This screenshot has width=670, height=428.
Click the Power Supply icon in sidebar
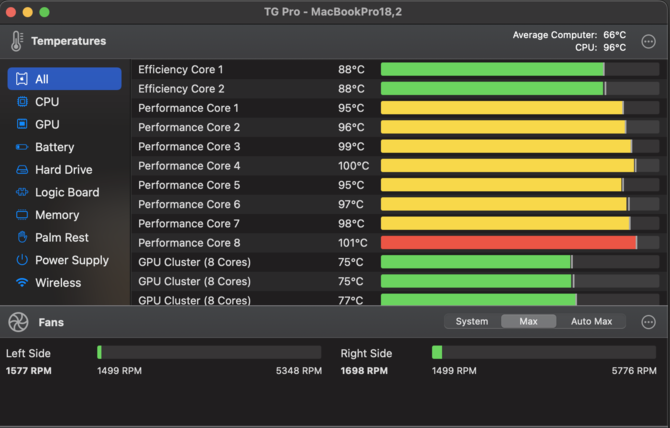(22, 260)
